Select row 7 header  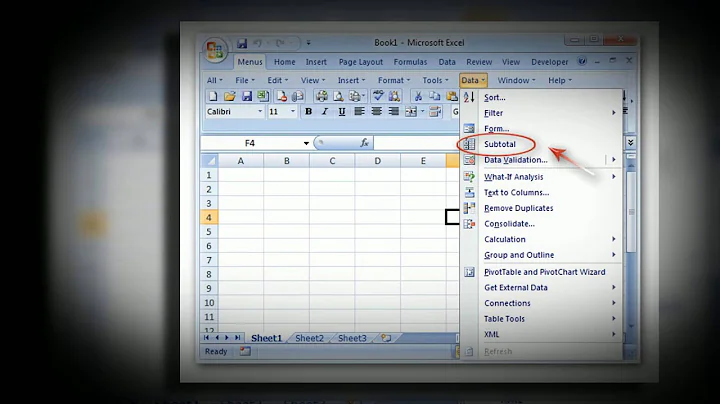(x=209, y=260)
